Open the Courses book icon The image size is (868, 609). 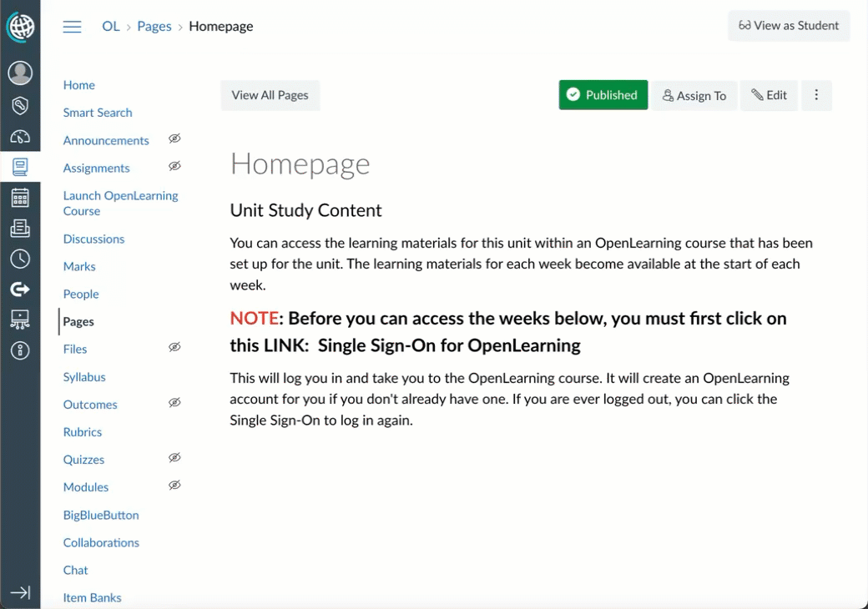(20, 167)
